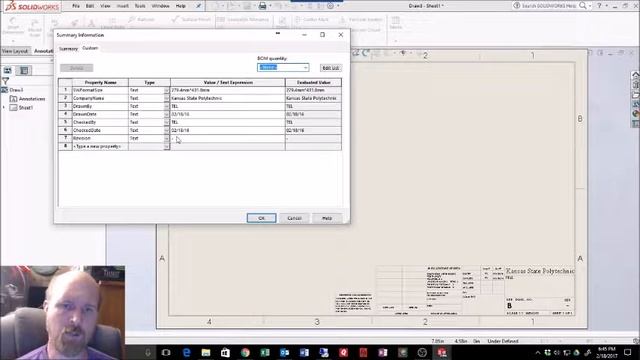Open the Help menu
640x360 pixels.
tap(180, 6)
